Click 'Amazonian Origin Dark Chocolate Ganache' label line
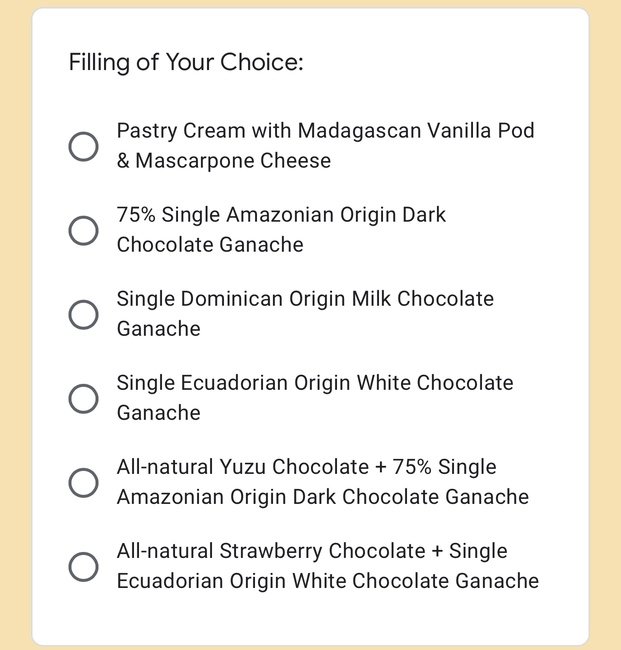The height and width of the screenshot is (650, 621). pyautogui.click(x=323, y=497)
